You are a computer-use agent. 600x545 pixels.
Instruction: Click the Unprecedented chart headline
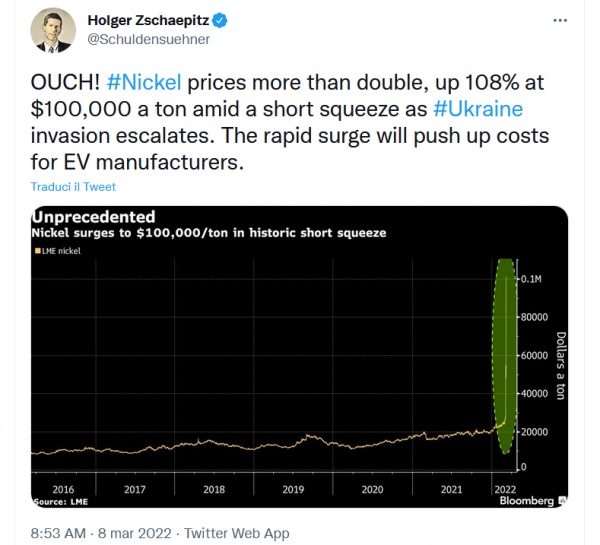[93, 217]
